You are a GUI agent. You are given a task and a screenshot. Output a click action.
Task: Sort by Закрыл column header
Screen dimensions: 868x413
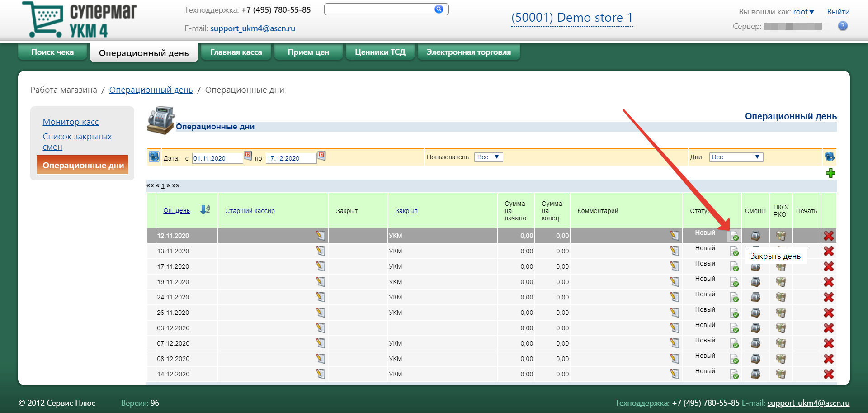tap(406, 211)
